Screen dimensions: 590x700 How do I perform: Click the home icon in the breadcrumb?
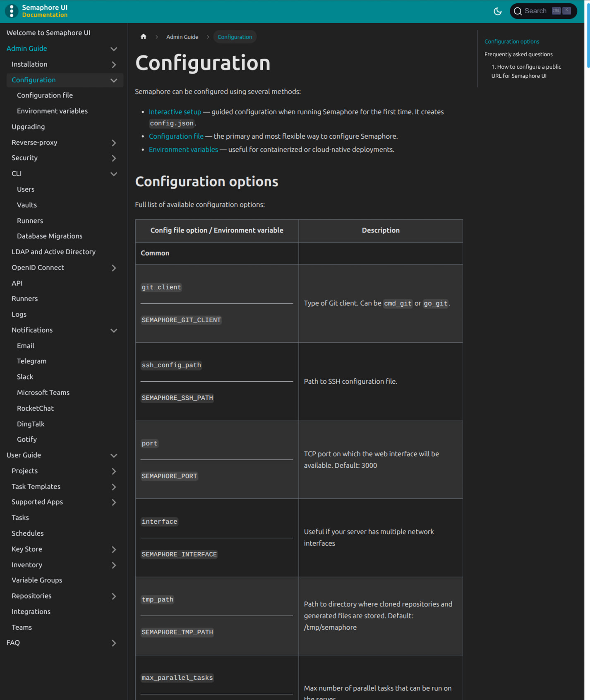144,37
